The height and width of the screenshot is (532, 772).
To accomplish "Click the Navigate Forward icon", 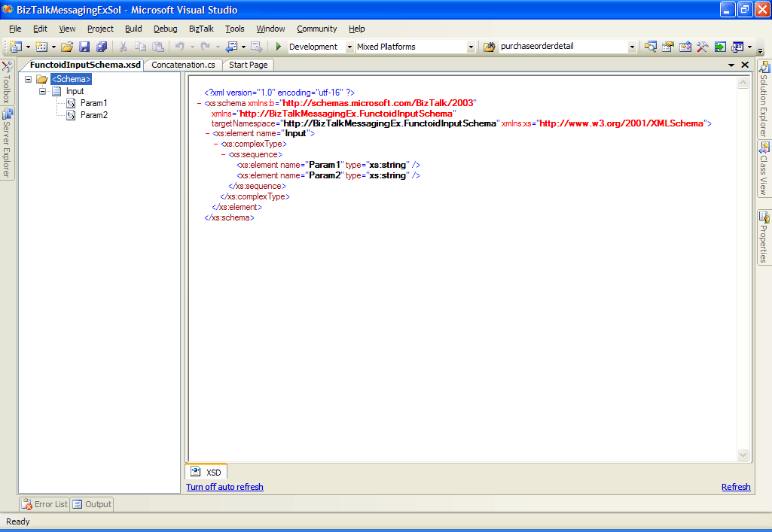I will [x=257, y=47].
